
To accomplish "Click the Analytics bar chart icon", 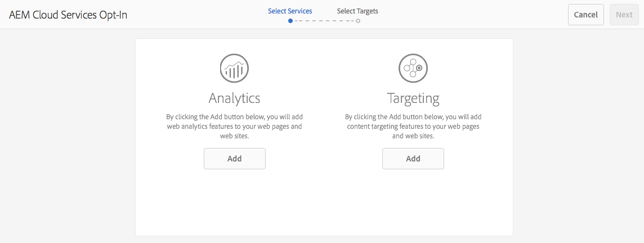I will pos(234,69).
